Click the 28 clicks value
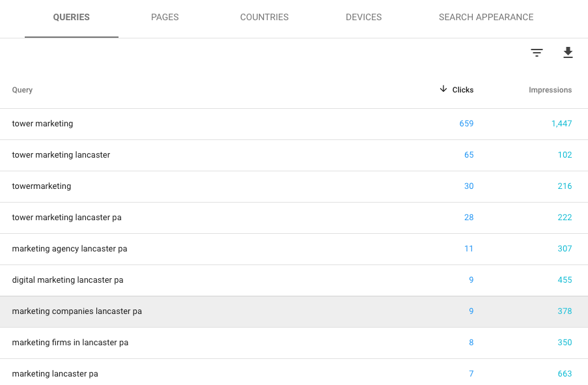 coord(469,218)
